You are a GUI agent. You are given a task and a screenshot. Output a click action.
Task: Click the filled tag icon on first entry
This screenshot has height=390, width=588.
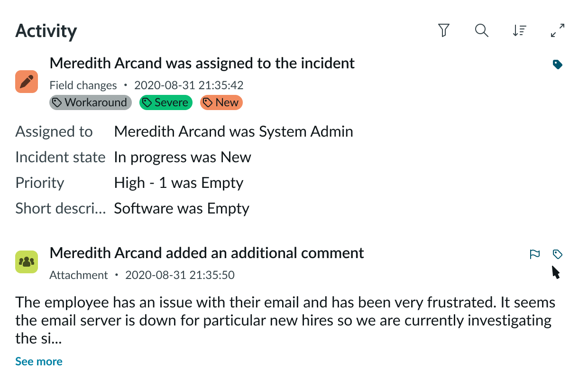(x=558, y=65)
